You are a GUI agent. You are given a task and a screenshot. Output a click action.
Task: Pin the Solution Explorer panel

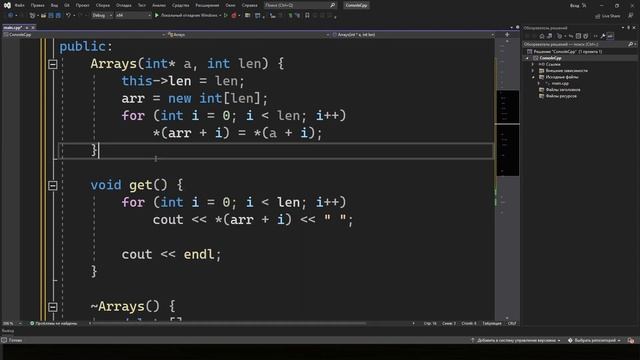629,28
